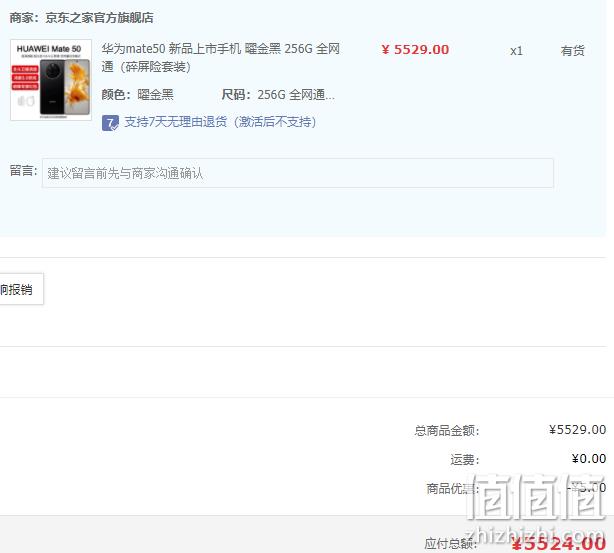Click the 颜色: 曜金黑 color attribute
The width and height of the screenshot is (614, 553).
pyautogui.click(x=137, y=94)
